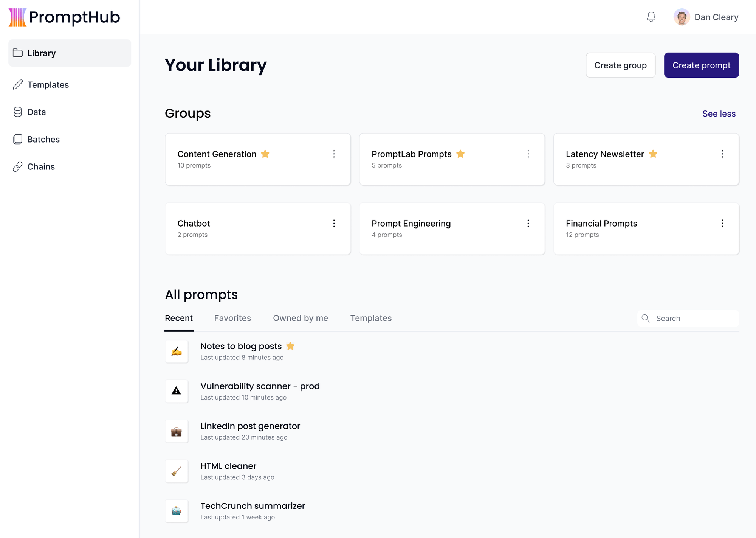Open the Owned by me tab

tap(300, 318)
